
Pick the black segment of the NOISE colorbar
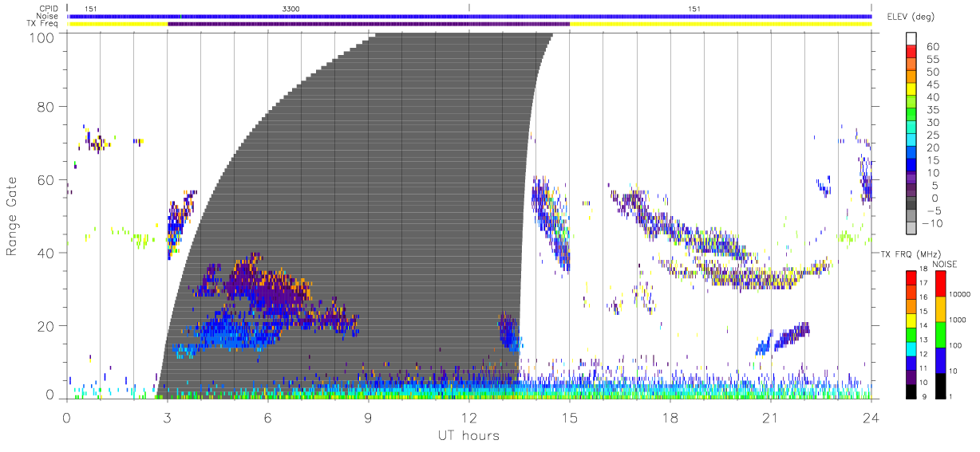(x=941, y=386)
